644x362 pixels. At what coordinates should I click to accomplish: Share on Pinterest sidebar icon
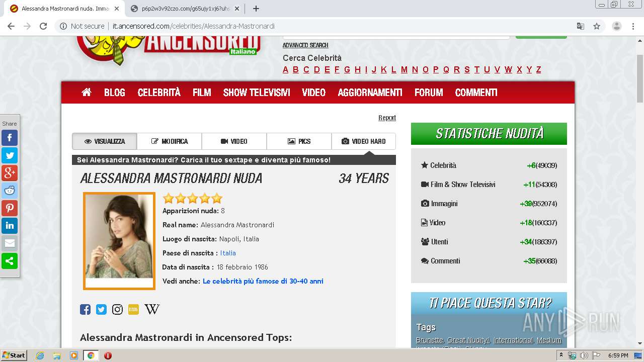pos(10,208)
